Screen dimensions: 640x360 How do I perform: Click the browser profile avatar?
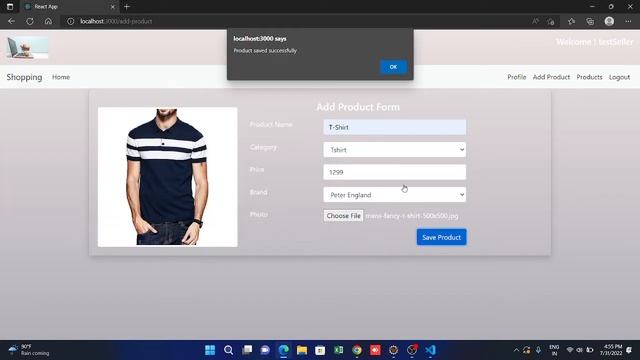(x=609, y=21)
